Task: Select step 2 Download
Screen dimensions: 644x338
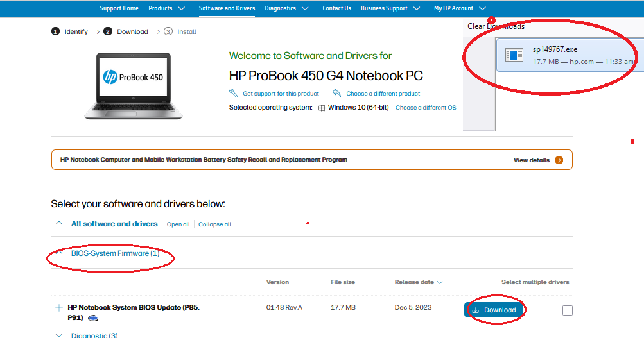Action: (x=126, y=31)
